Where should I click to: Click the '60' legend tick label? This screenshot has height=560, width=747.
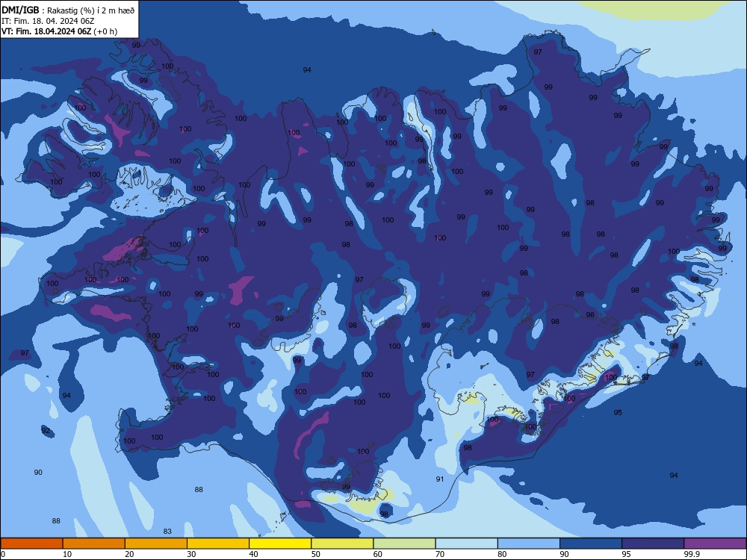pos(378,554)
